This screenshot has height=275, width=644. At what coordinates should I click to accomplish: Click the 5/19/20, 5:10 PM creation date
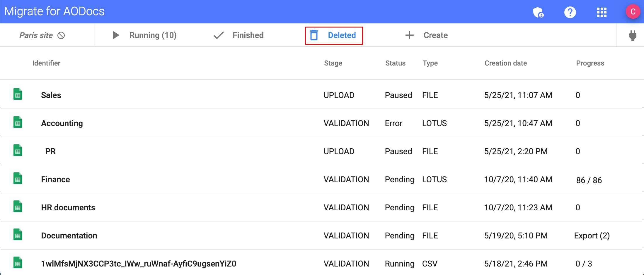[516, 236]
